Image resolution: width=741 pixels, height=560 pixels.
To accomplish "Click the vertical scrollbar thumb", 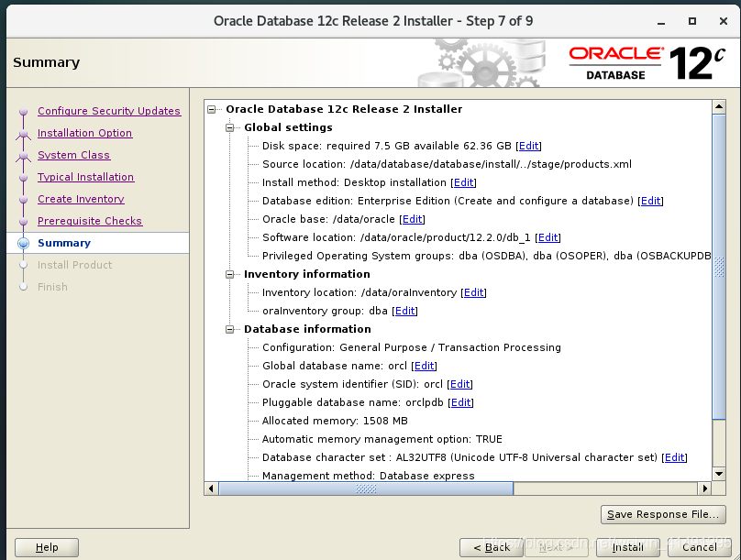I will (x=719, y=267).
